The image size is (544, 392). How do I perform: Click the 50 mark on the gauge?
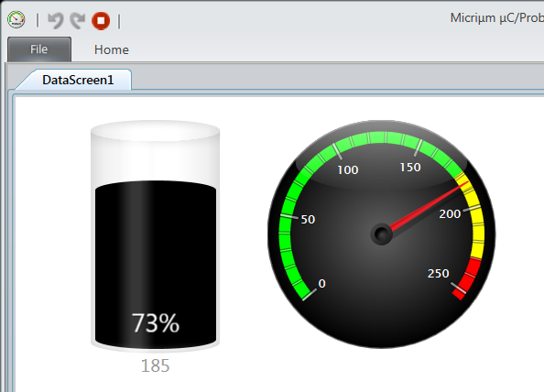(x=308, y=219)
